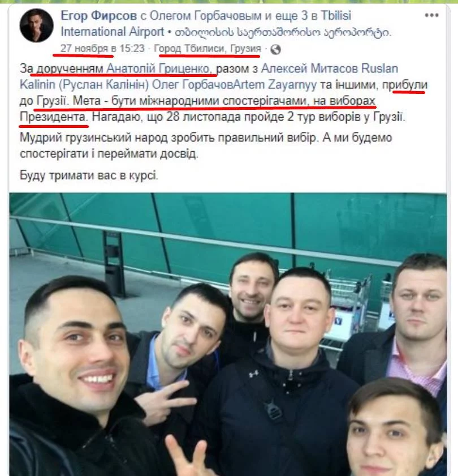458x476 pixels.
Task: Open Алексей Митасов's mentioned profile
Action: (309, 68)
